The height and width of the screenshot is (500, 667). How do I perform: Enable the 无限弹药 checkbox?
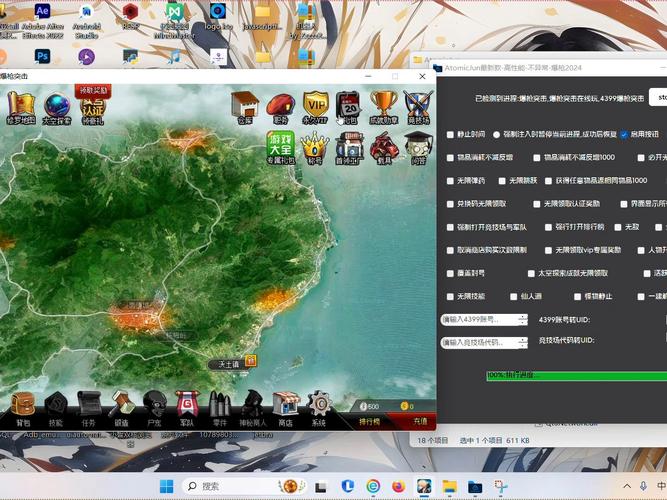450,181
